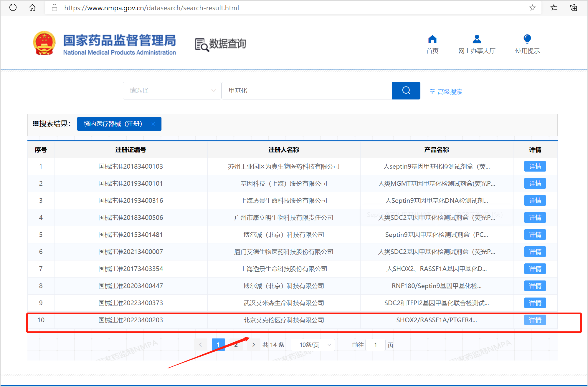Image resolution: width=588 pixels, height=387 pixels.
Task: Open 详情 for row 10
Action: (x=535, y=320)
